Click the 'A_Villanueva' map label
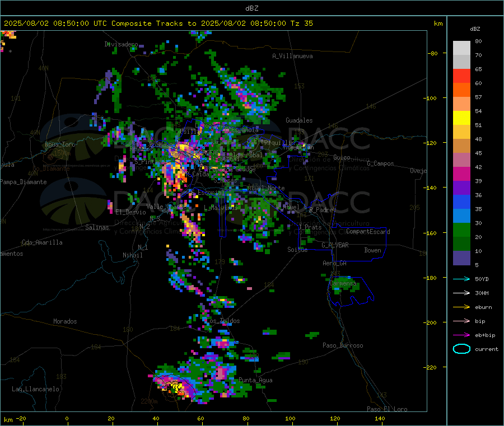The width and height of the screenshot is (504, 426). click(x=292, y=56)
